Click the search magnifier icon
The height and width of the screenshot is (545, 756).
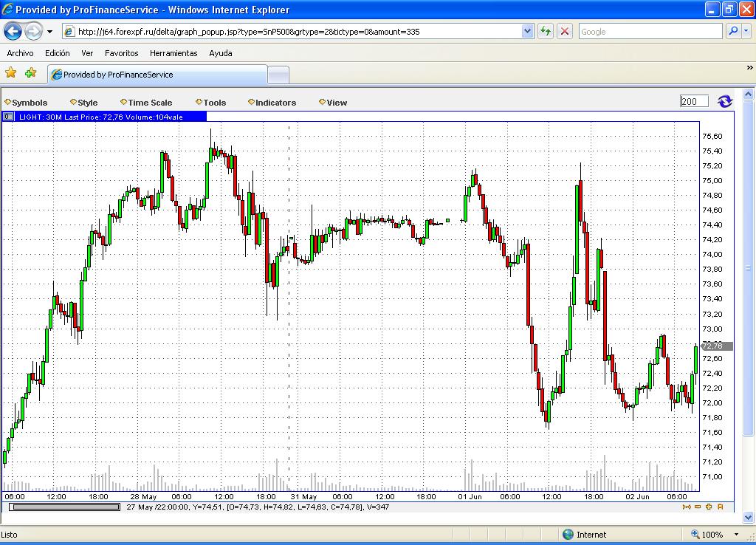(733, 31)
